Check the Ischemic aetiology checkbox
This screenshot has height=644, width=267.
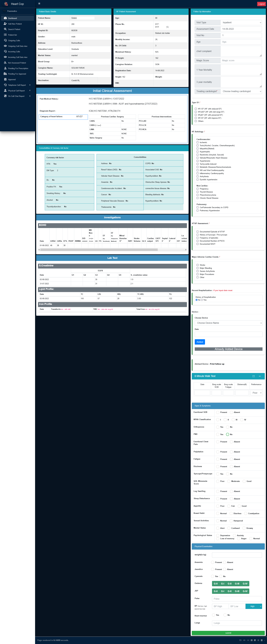[x=197, y=143]
